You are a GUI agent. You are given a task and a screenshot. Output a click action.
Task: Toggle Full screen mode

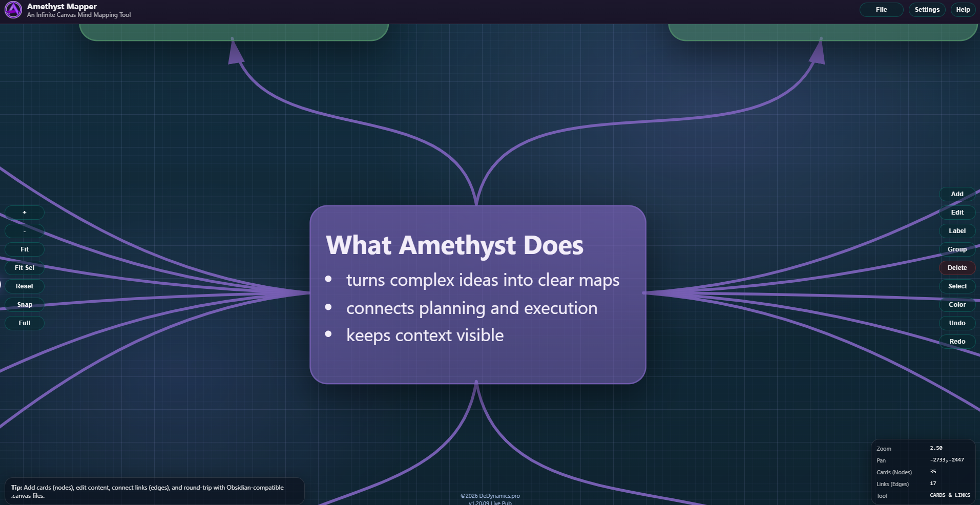(25, 323)
